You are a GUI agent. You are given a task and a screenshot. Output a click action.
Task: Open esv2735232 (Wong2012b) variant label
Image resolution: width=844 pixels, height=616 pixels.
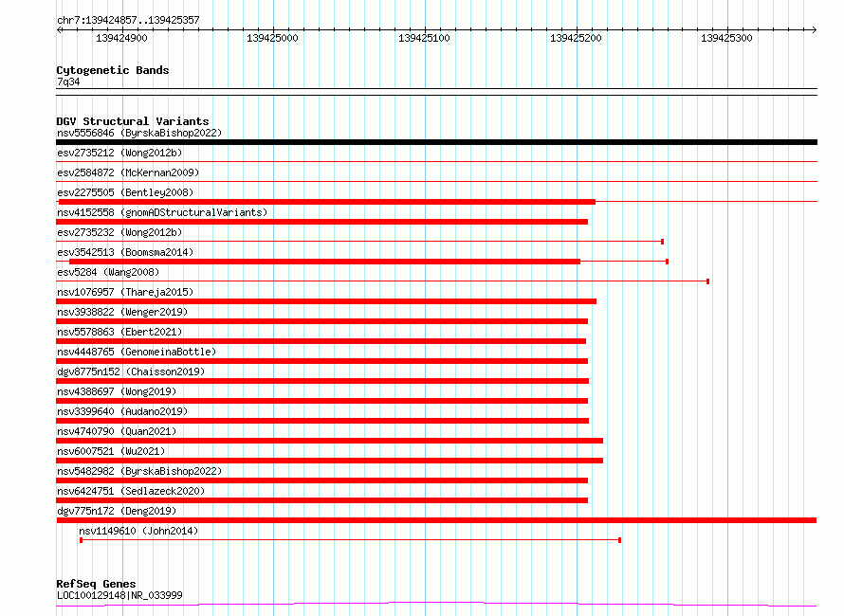click(119, 232)
